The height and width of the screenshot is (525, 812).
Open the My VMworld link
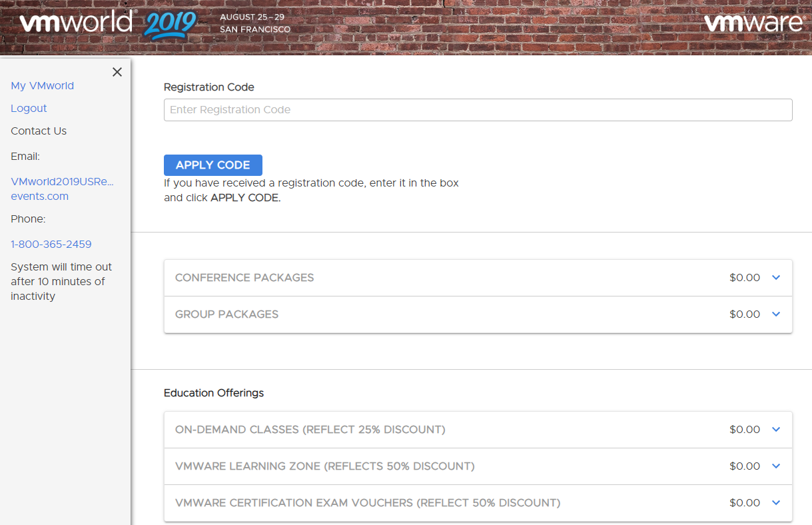tap(42, 85)
